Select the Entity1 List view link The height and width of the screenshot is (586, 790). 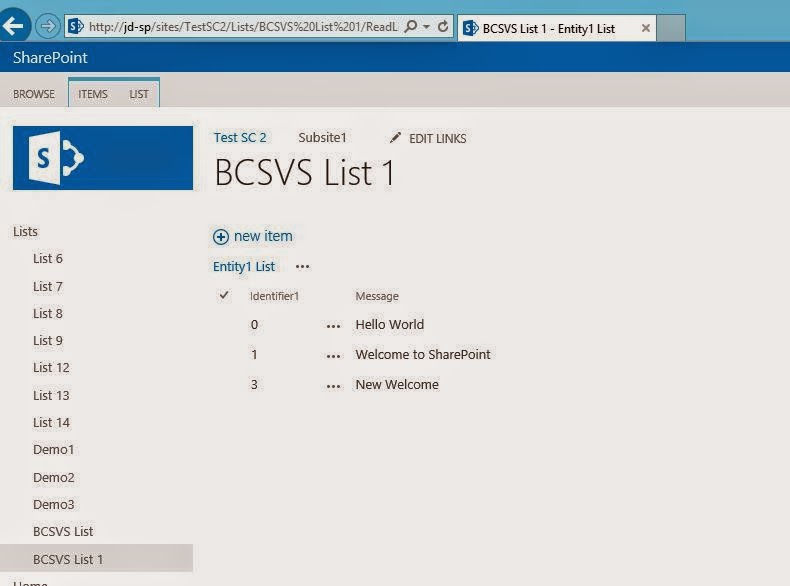[x=244, y=267]
